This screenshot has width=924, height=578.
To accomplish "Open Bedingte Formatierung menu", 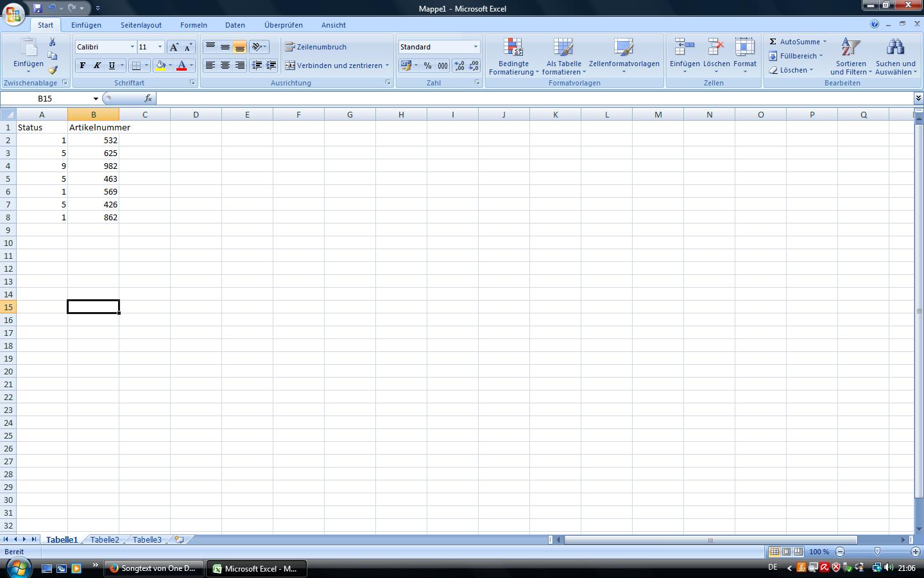I will tap(513, 57).
